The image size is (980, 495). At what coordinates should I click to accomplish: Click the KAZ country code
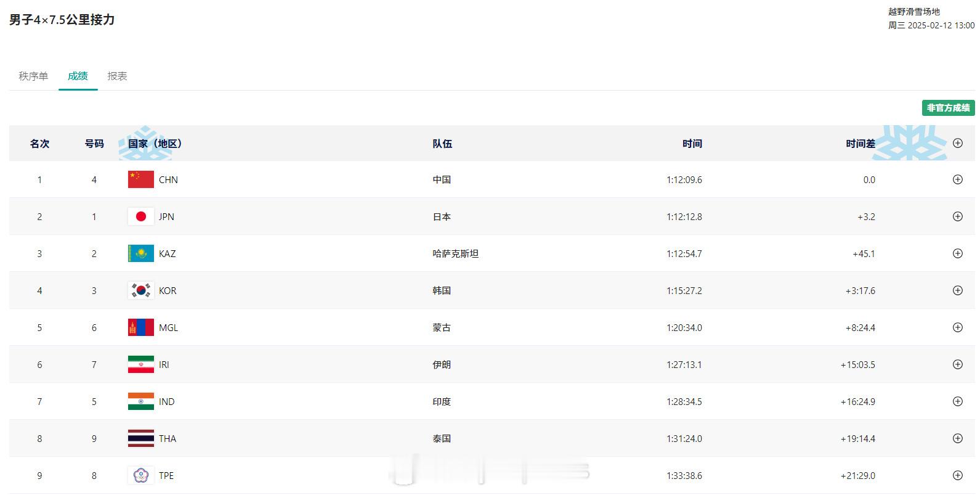tap(167, 254)
